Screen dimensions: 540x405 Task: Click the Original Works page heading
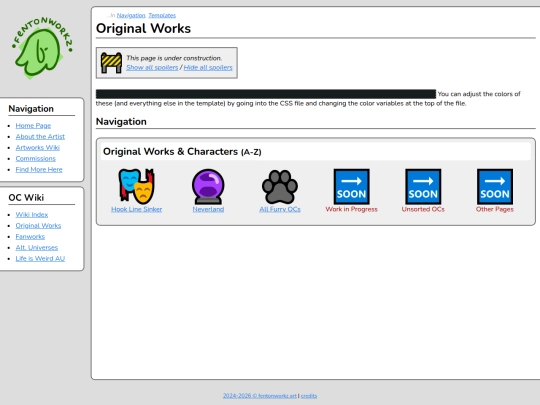point(143,28)
